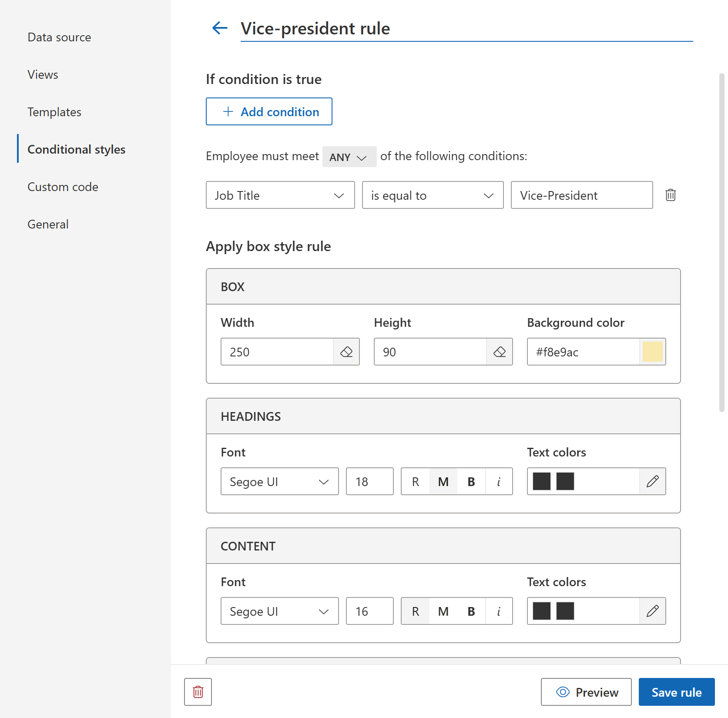This screenshot has width=728, height=718.
Task: Toggle italic style for Content font
Action: coord(499,611)
